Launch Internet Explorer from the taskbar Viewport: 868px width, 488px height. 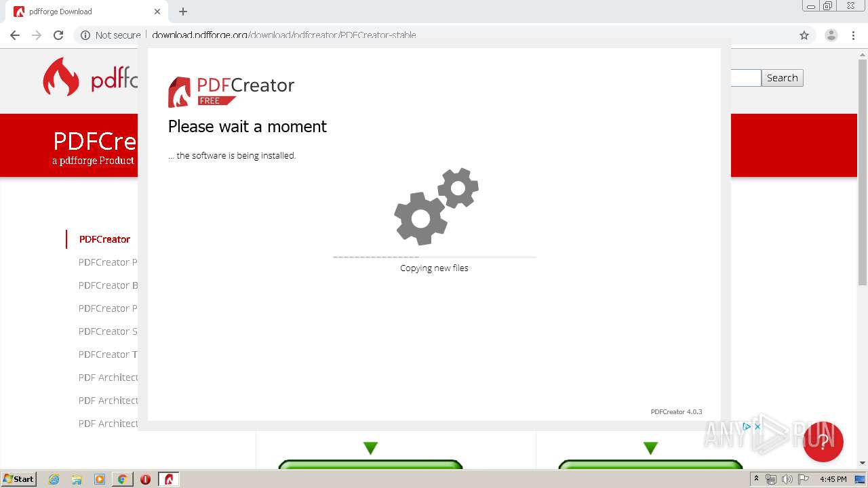click(x=54, y=479)
